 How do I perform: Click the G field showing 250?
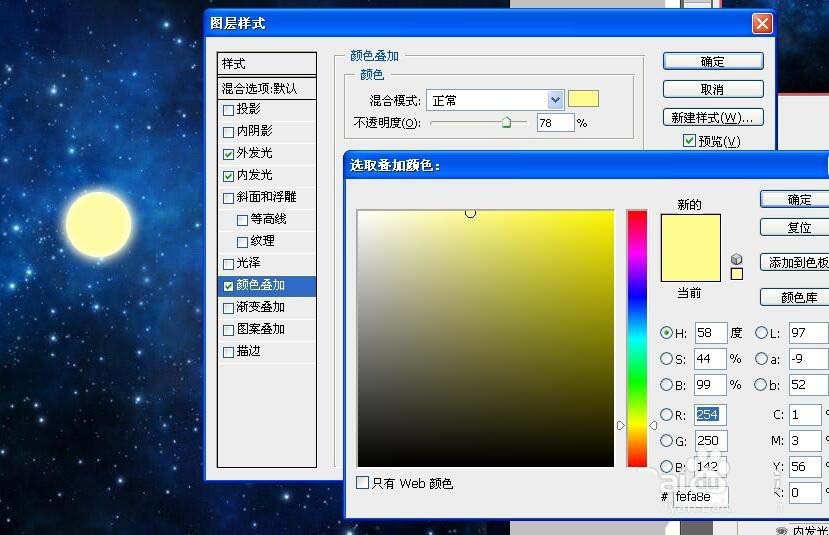(x=711, y=440)
